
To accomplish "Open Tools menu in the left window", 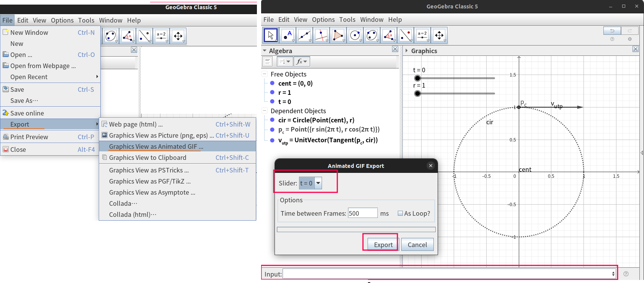I will tap(86, 20).
